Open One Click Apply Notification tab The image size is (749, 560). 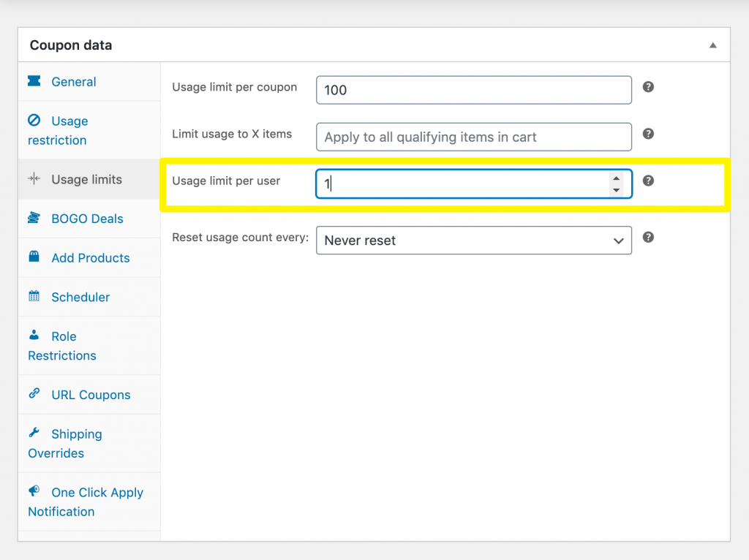coord(89,502)
